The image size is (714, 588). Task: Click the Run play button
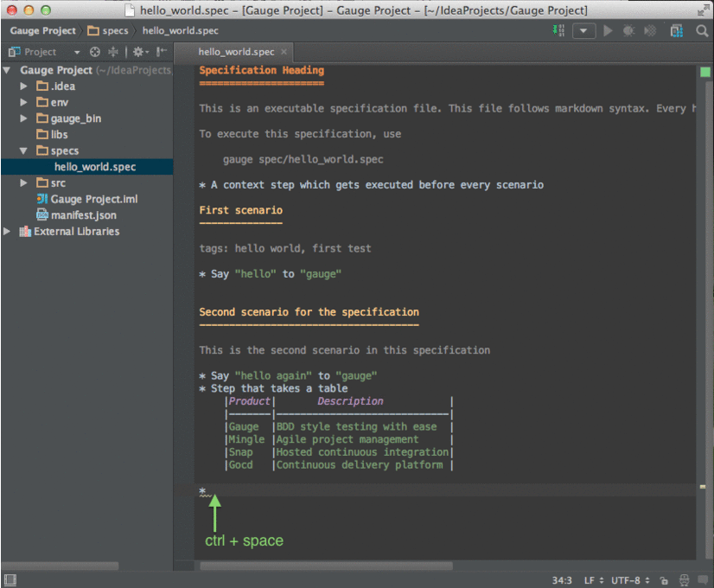tap(608, 30)
